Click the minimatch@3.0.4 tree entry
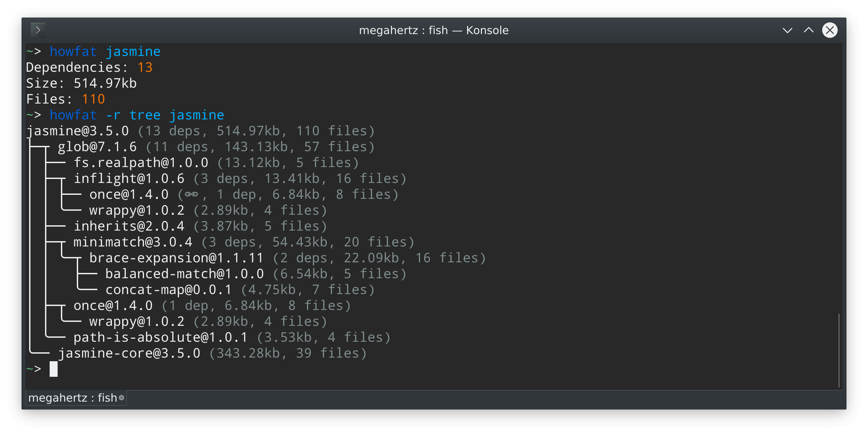The width and height of the screenshot is (868, 435). point(133,242)
